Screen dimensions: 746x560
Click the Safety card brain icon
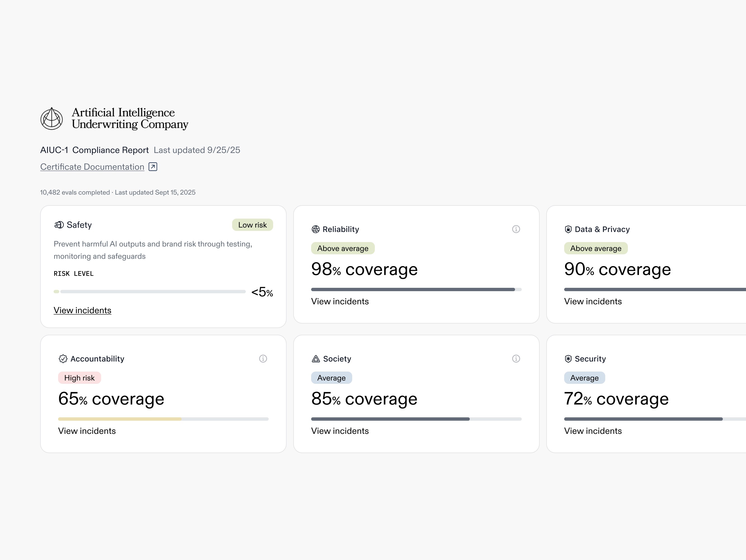59,225
